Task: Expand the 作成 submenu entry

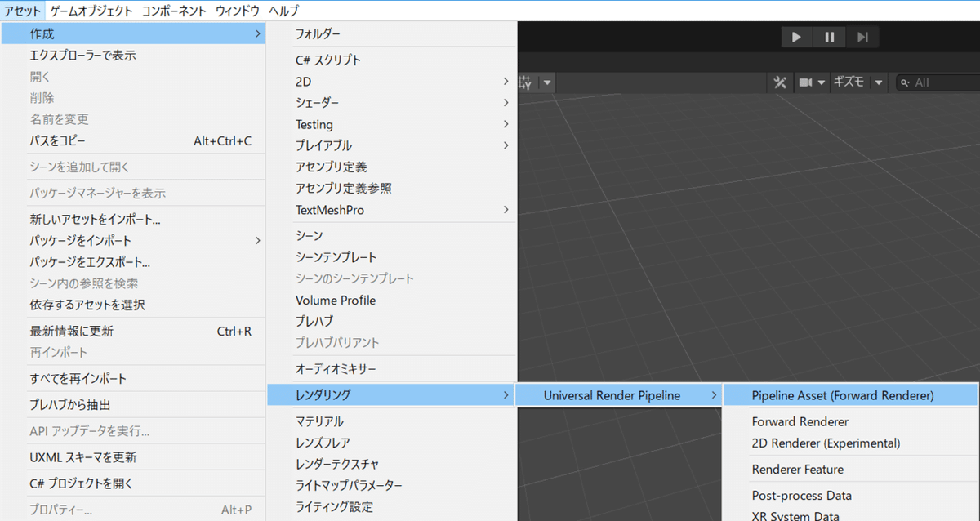Action: pos(133,33)
